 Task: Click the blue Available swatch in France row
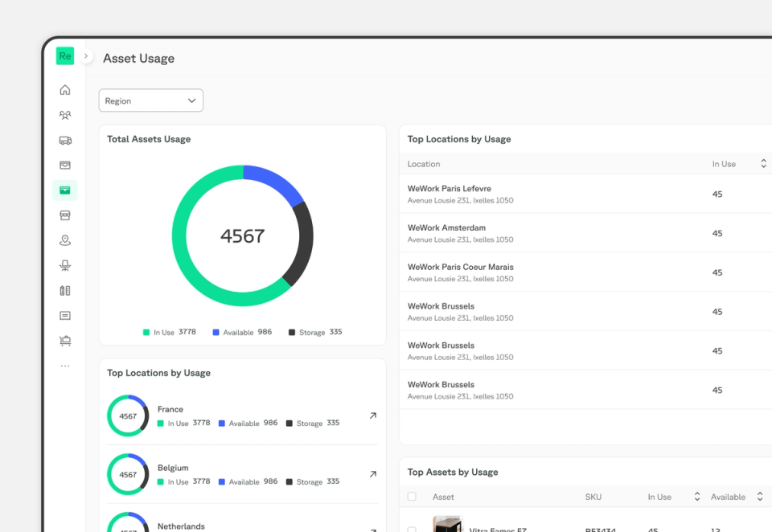[222, 424]
